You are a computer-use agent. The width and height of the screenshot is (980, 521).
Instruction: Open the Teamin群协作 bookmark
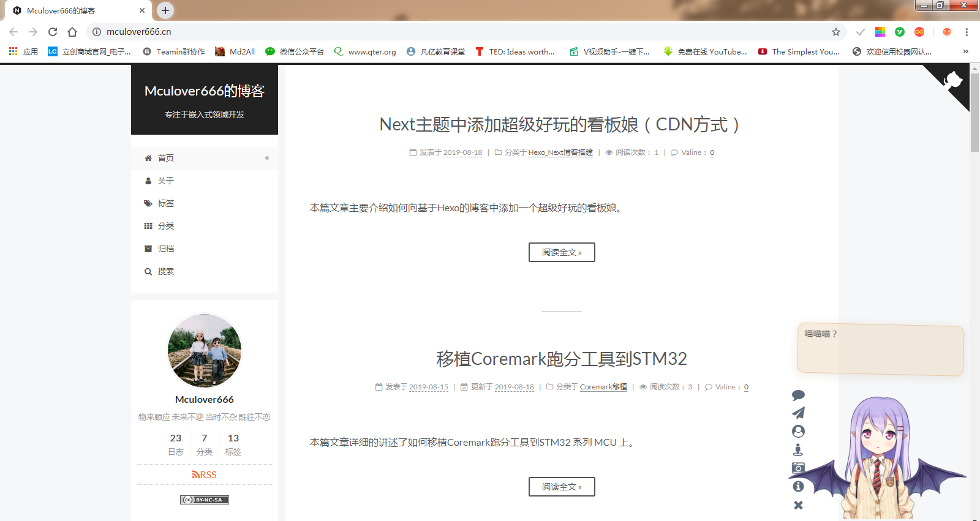point(174,51)
